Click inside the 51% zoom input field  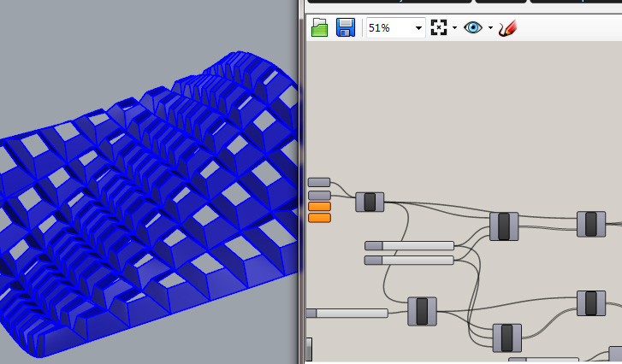(390, 27)
